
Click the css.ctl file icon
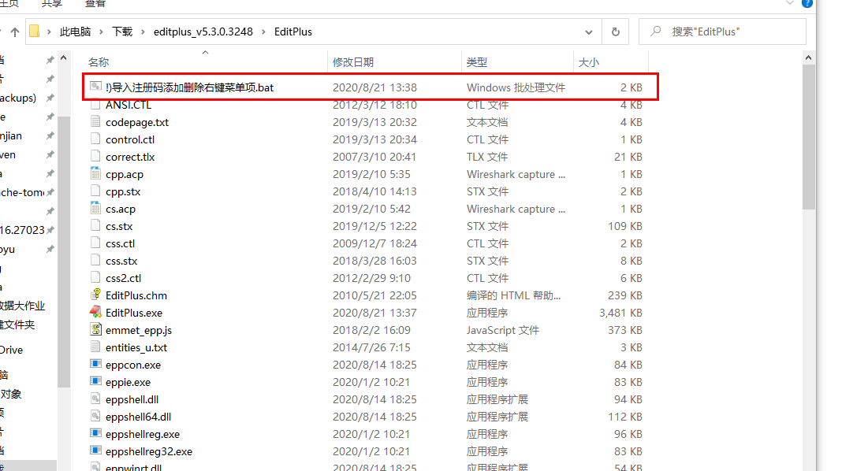pos(95,243)
